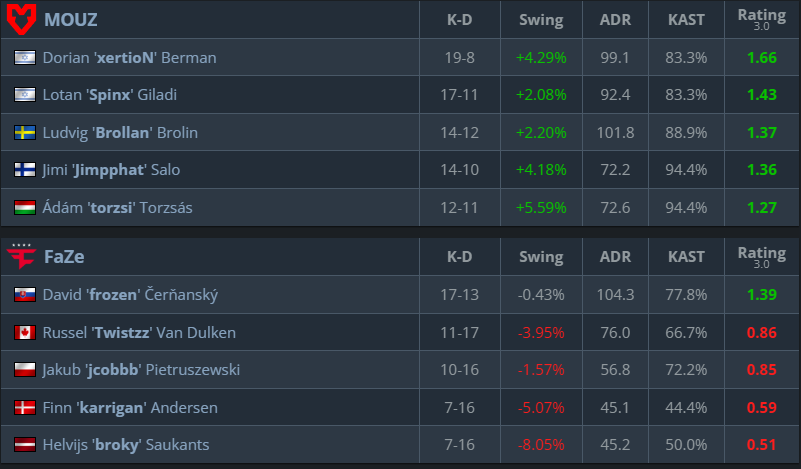Click the Latvian flag beside broky
Screen dimensions: 801x469
click(25, 445)
